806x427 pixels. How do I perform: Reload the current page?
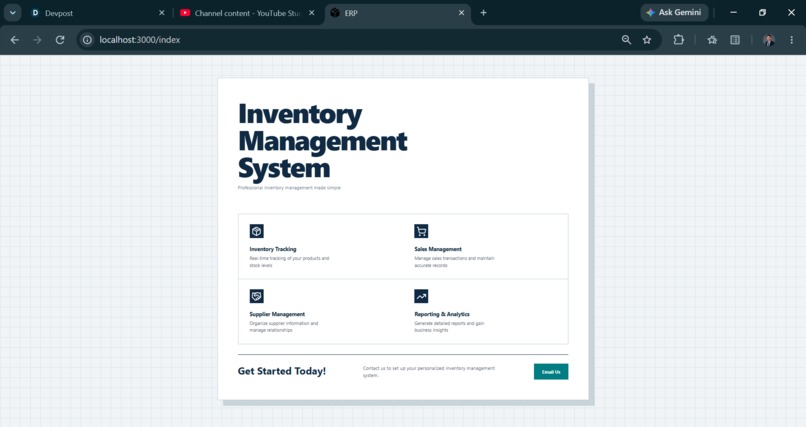click(60, 40)
